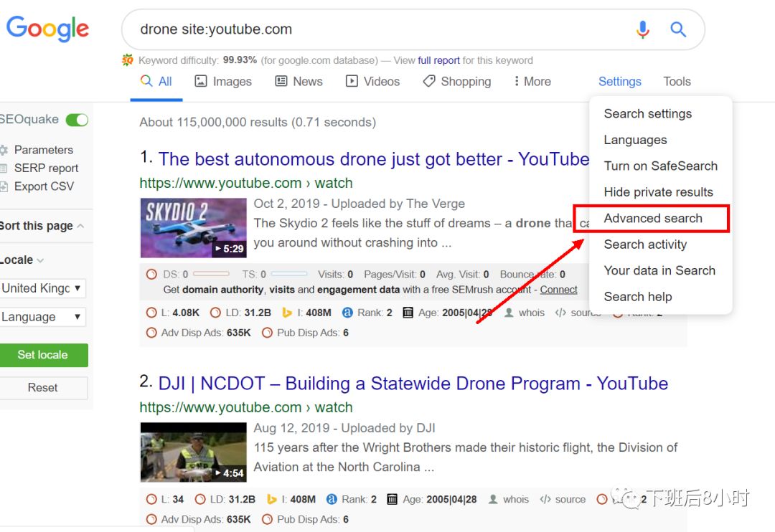
Task: Close the Settings dropdown menu
Action: [x=620, y=81]
